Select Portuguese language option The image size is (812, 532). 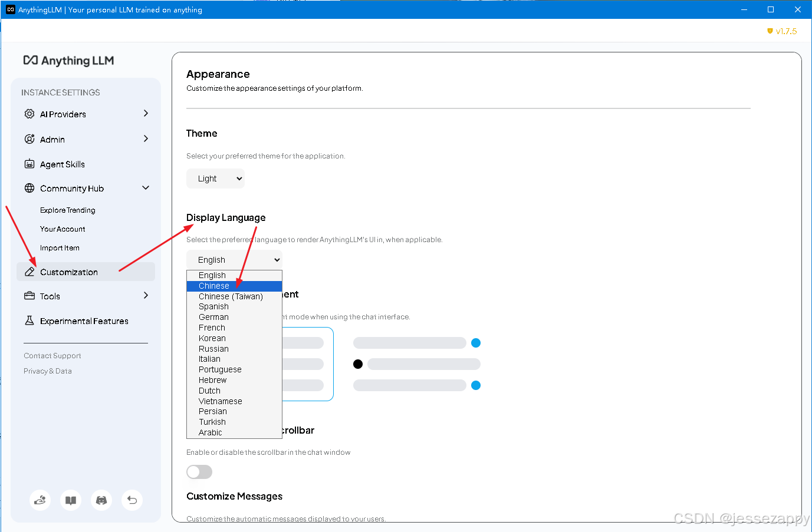point(234,369)
